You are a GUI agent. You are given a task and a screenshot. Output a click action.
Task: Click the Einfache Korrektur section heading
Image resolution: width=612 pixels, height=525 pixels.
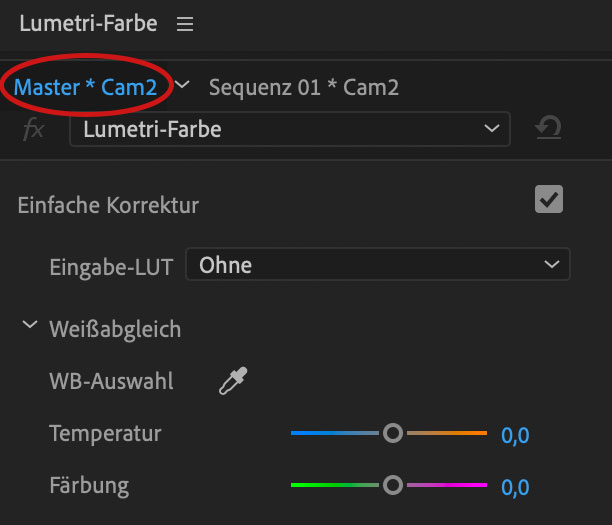pyautogui.click(x=108, y=205)
